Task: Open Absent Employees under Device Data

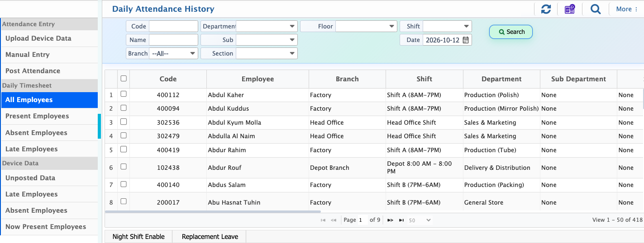Action: click(49, 210)
